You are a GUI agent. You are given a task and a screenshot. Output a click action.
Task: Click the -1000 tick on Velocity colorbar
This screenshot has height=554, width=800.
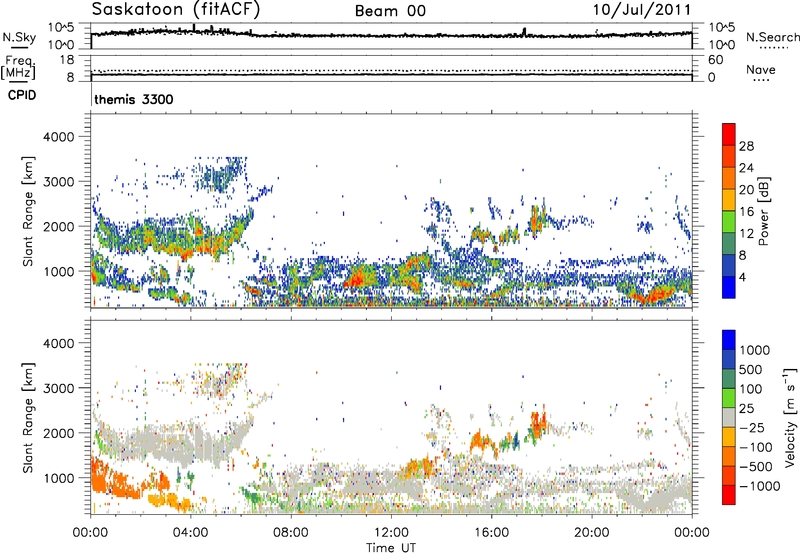[x=760, y=486]
